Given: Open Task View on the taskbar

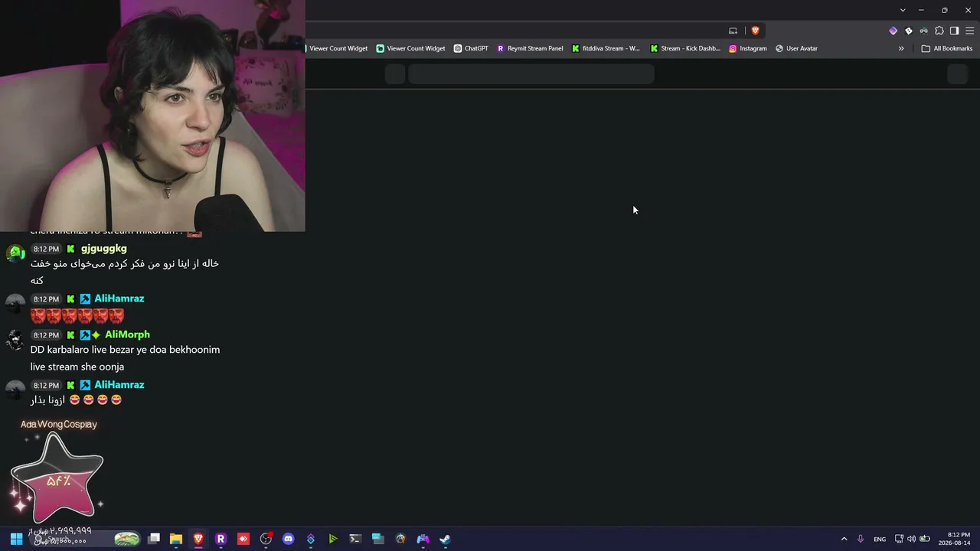Looking at the screenshot, I should (x=154, y=539).
